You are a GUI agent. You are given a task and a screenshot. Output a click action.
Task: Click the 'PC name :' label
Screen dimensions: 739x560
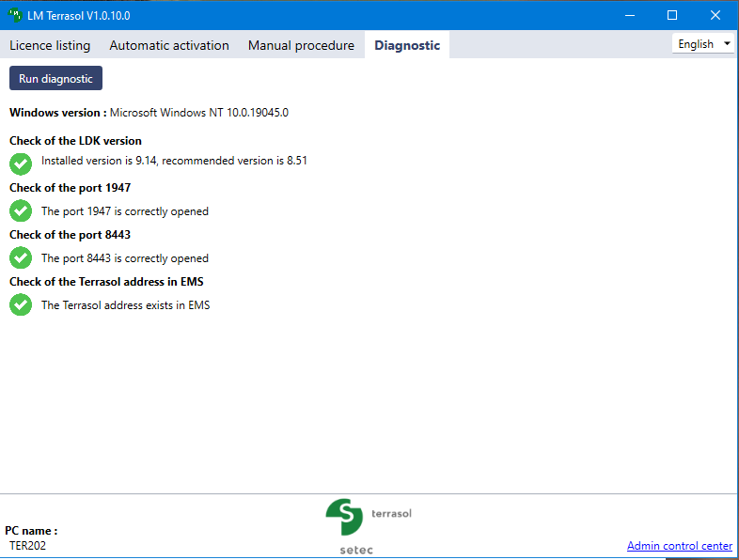[x=31, y=531]
